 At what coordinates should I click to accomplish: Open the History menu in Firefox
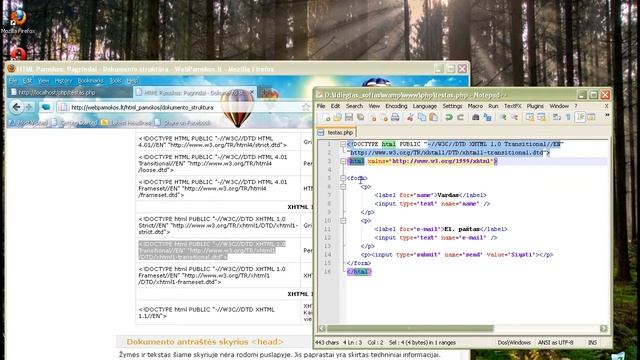click(63, 81)
